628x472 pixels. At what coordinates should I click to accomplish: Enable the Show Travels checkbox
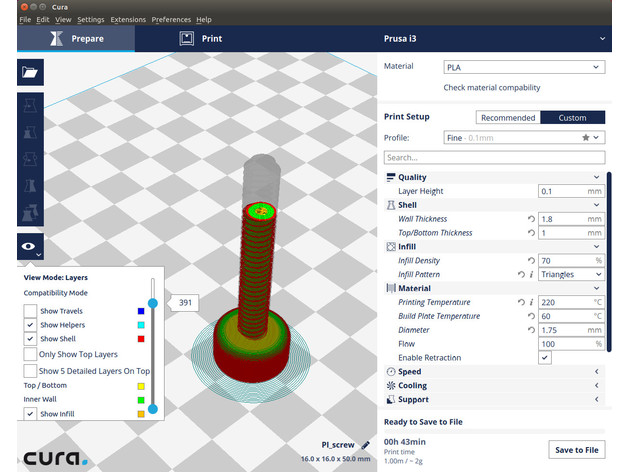tap(30, 311)
